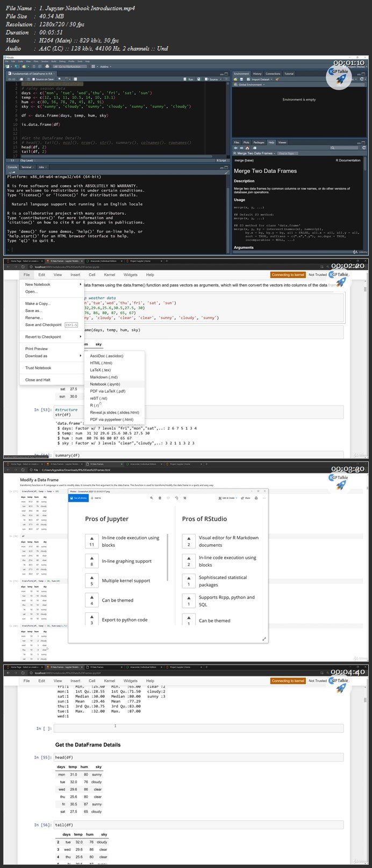Click Run in the RStudio source editor
372x868 pixels.
[x=189, y=79]
